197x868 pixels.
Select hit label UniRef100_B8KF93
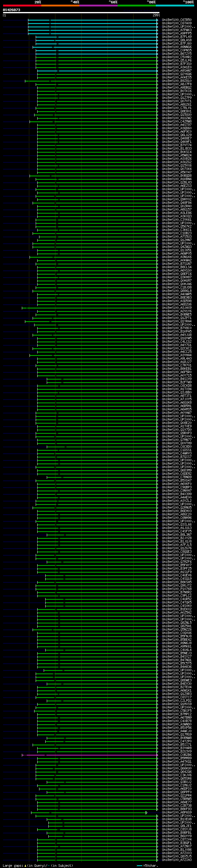coord(177,809)
